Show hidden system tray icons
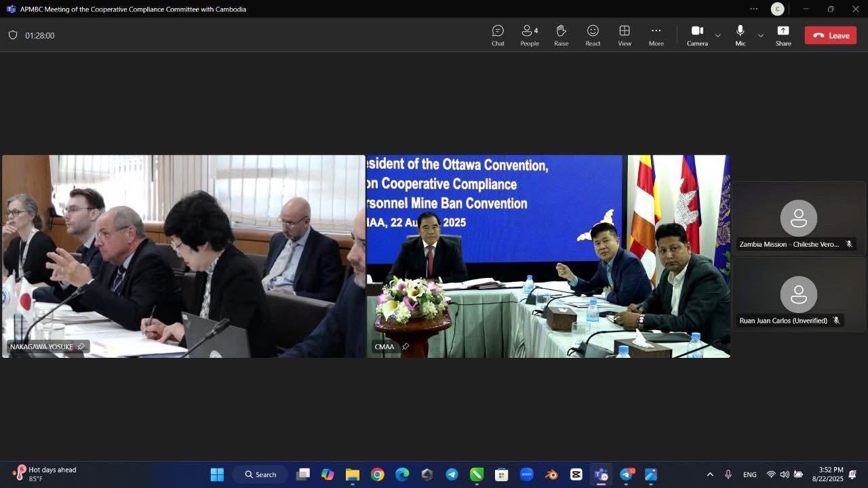 (710, 474)
